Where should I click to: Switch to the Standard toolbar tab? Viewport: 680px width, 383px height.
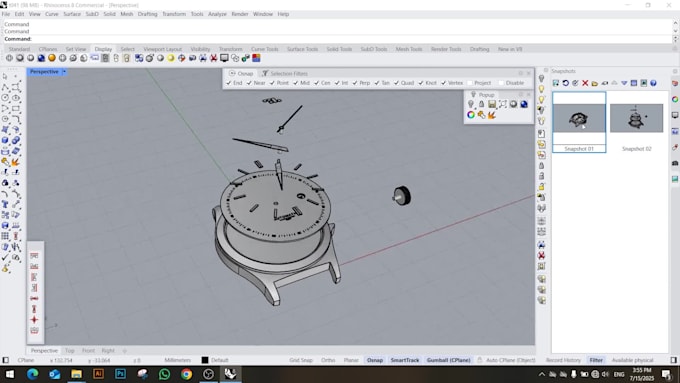(20, 49)
